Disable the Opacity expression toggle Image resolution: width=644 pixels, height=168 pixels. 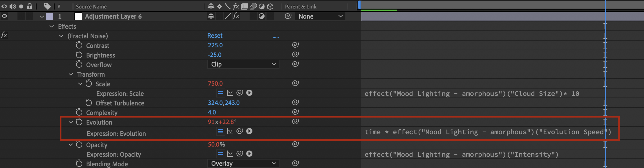221,154
